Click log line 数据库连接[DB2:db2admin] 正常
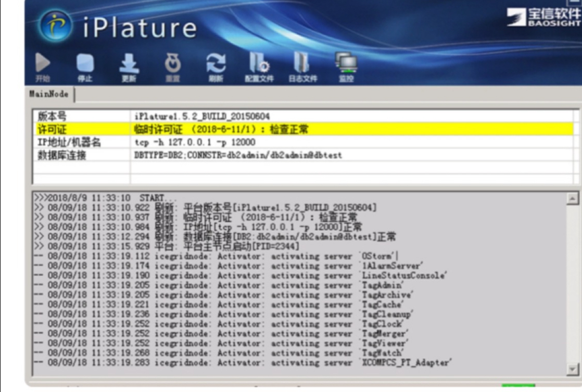This screenshot has width=582, height=392. 216,236
